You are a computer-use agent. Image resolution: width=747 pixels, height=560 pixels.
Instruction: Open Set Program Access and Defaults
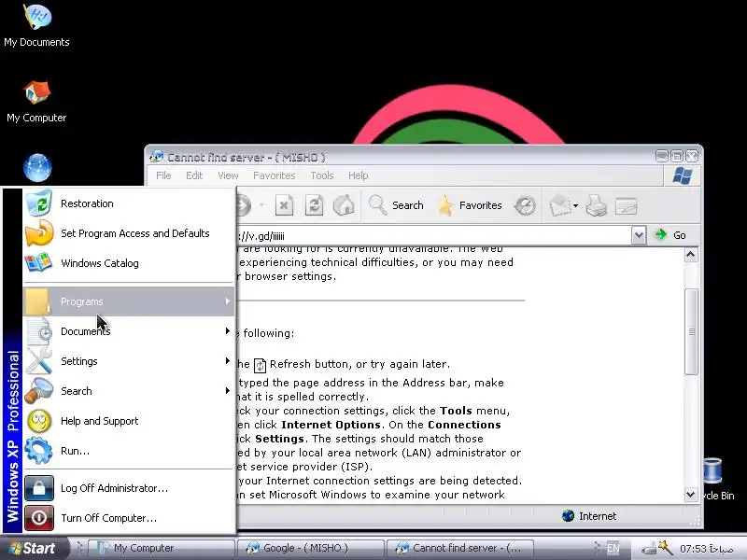coord(129,233)
